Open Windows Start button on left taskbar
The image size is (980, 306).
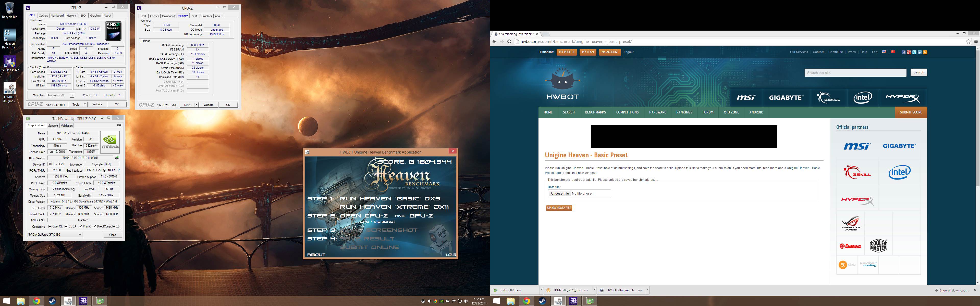pyautogui.click(x=6, y=301)
